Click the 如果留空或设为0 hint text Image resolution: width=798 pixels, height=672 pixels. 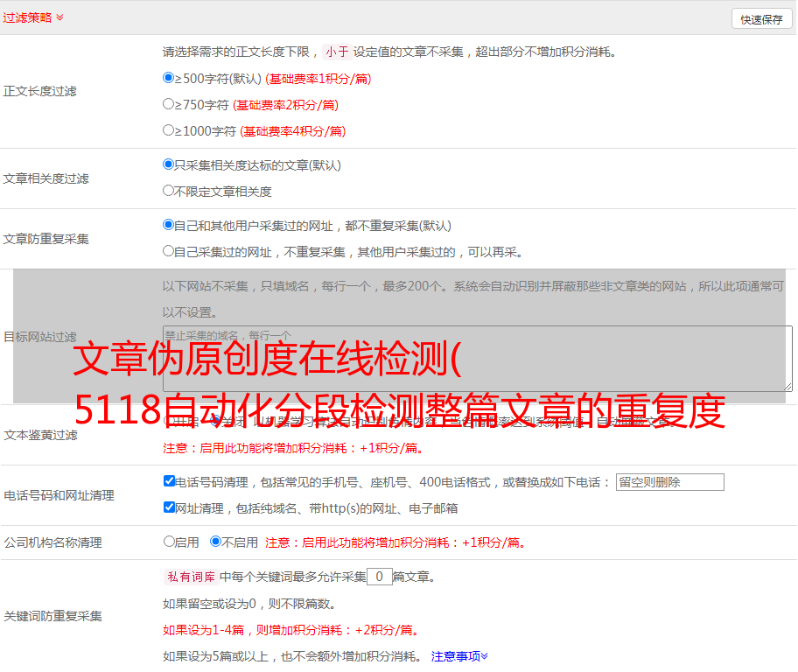coord(249,604)
